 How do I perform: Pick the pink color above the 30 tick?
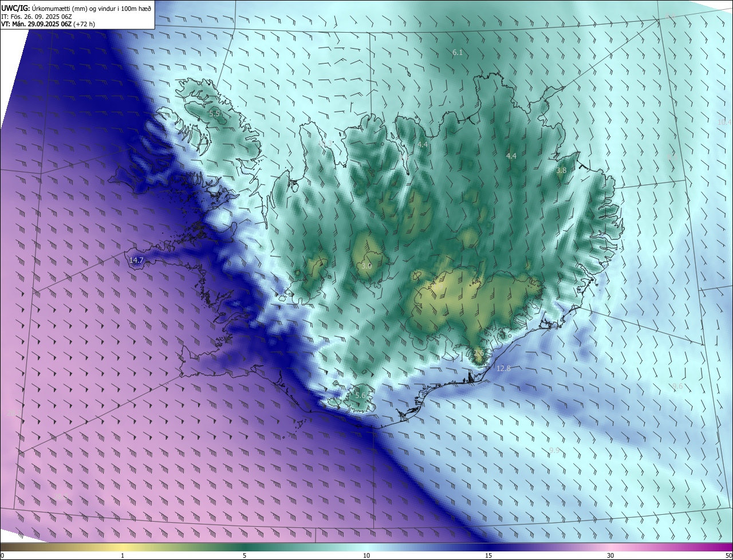610,547
